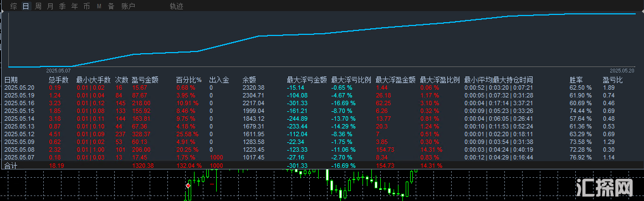
Task: Click profit ratio value 1.89
Action: pos(609,88)
